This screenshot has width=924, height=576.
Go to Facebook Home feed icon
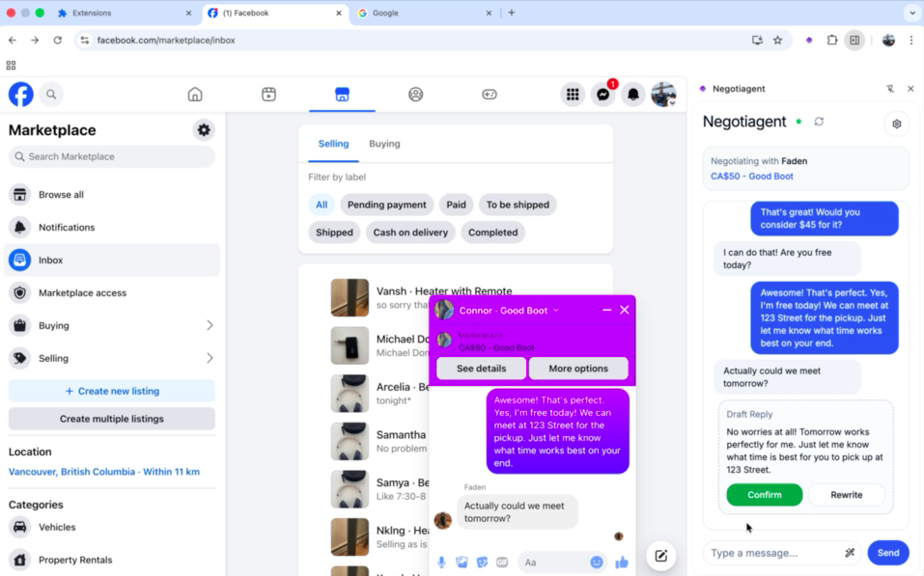(195, 95)
